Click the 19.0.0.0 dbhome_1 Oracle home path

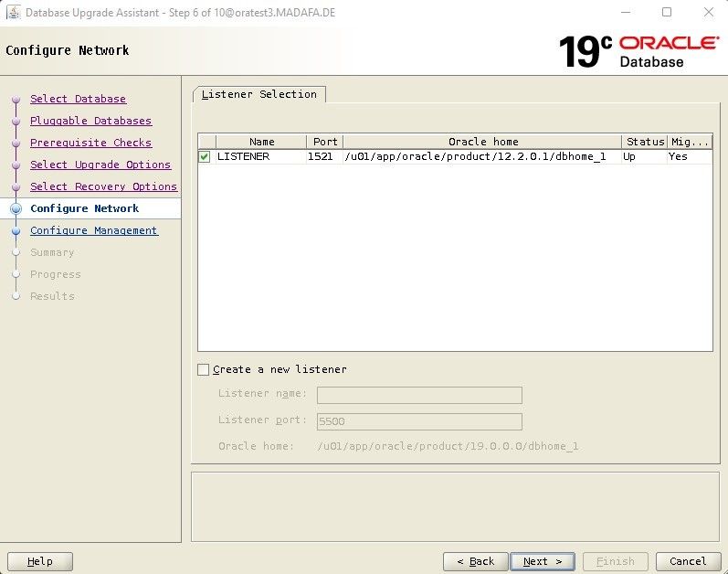[448, 446]
